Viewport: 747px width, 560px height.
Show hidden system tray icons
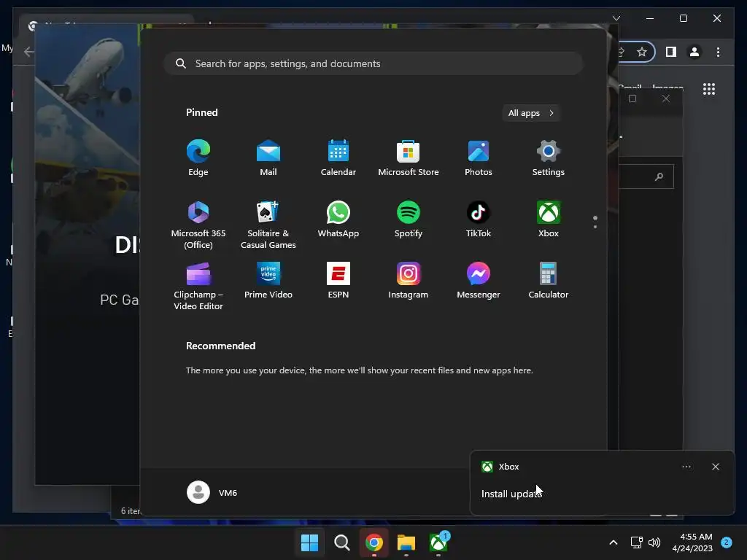tap(614, 542)
